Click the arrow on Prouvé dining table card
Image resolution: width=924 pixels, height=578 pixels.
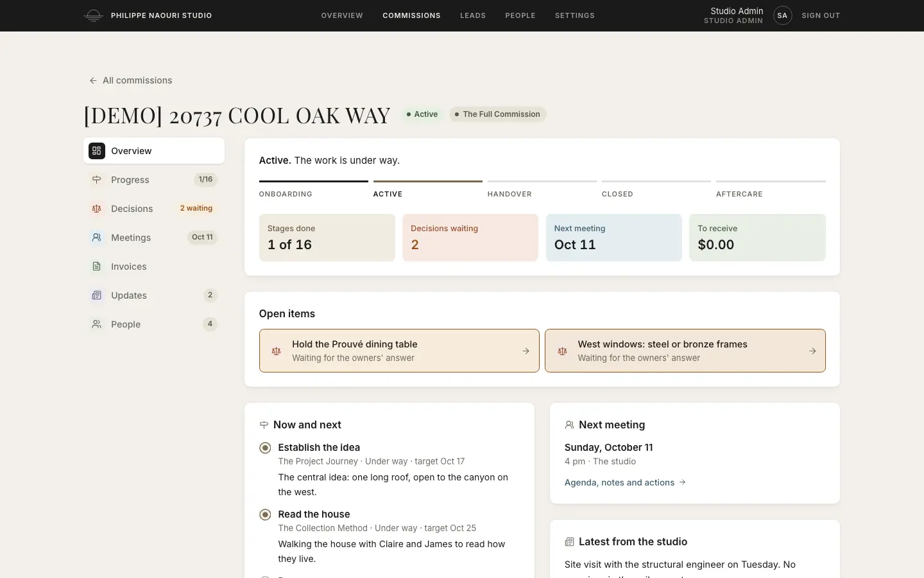[526, 351]
